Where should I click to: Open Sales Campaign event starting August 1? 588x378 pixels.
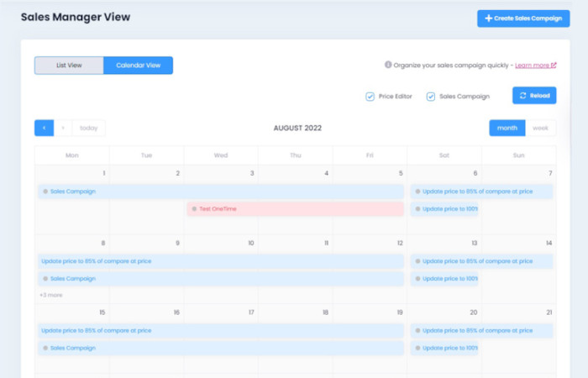(x=221, y=192)
